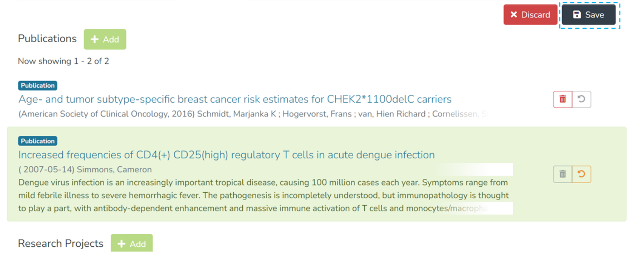
Task: Click the undo icon for the CHEK2*1100delC publication
Action: 581,99
